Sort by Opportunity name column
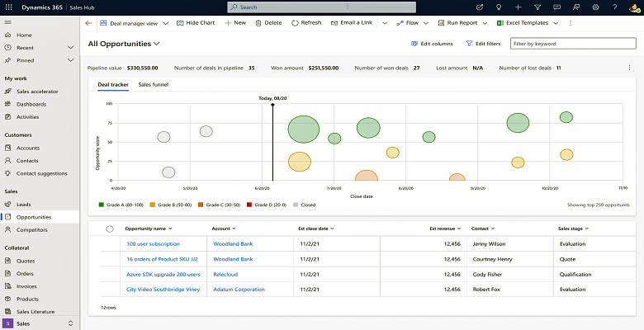The width and height of the screenshot is (644, 330). (x=149, y=229)
